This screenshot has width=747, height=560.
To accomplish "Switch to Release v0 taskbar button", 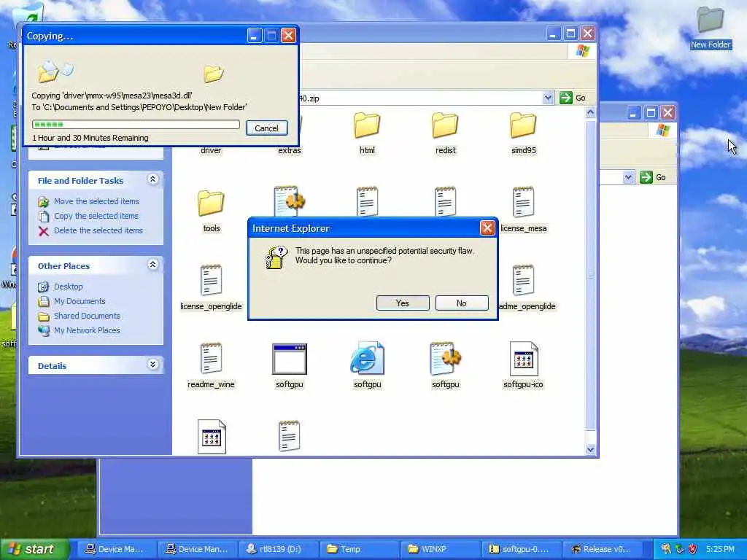I will pyautogui.click(x=602, y=549).
